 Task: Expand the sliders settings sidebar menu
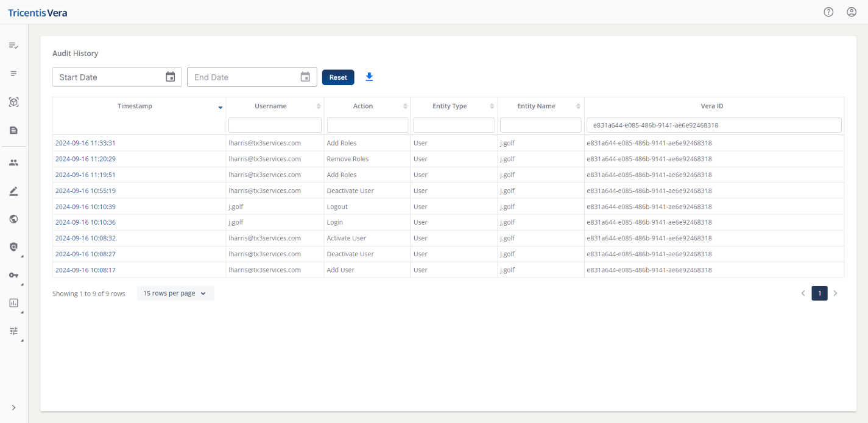point(13,331)
